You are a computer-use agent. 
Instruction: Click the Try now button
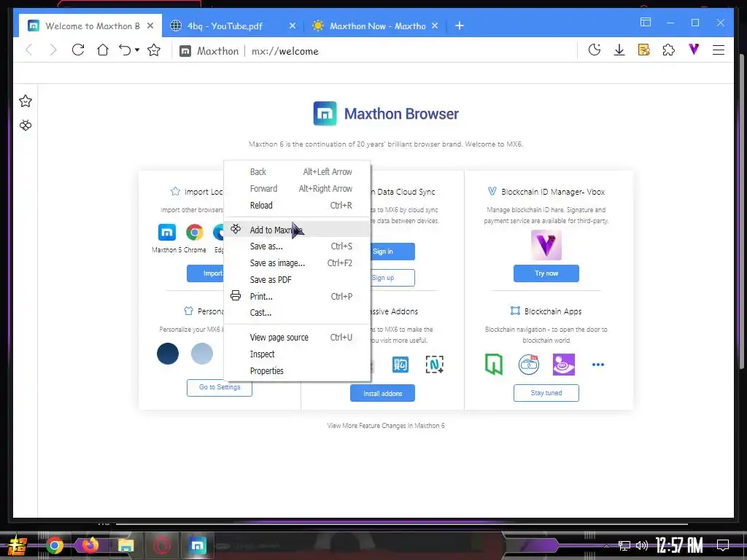(546, 273)
